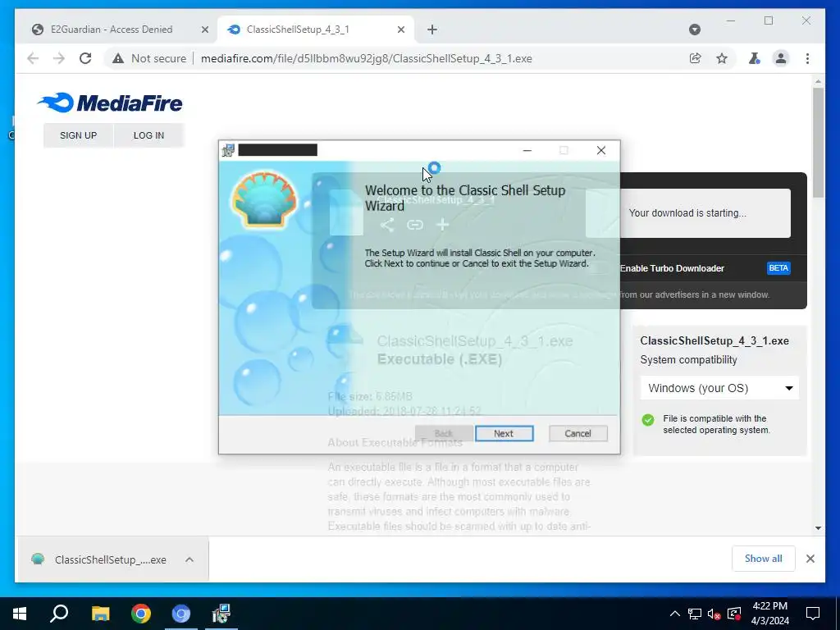
Task: Click Enable Turbo Downloader label
Action: click(672, 268)
